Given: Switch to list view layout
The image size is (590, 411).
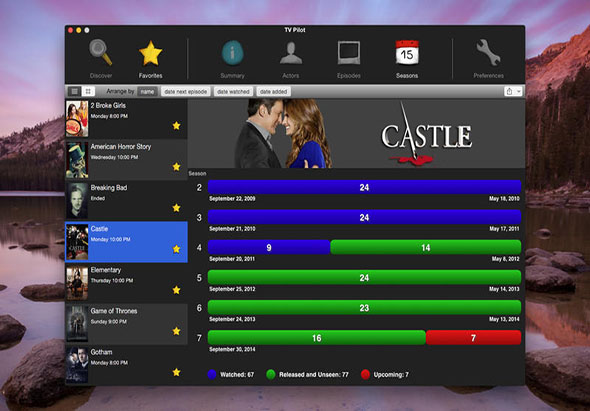Looking at the screenshot, I should pos(75,91).
